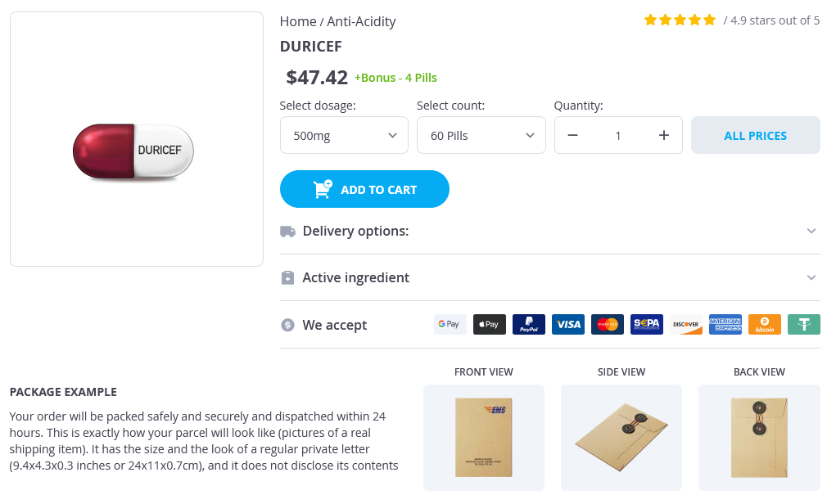Click the Visa card icon

click(567, 324)
